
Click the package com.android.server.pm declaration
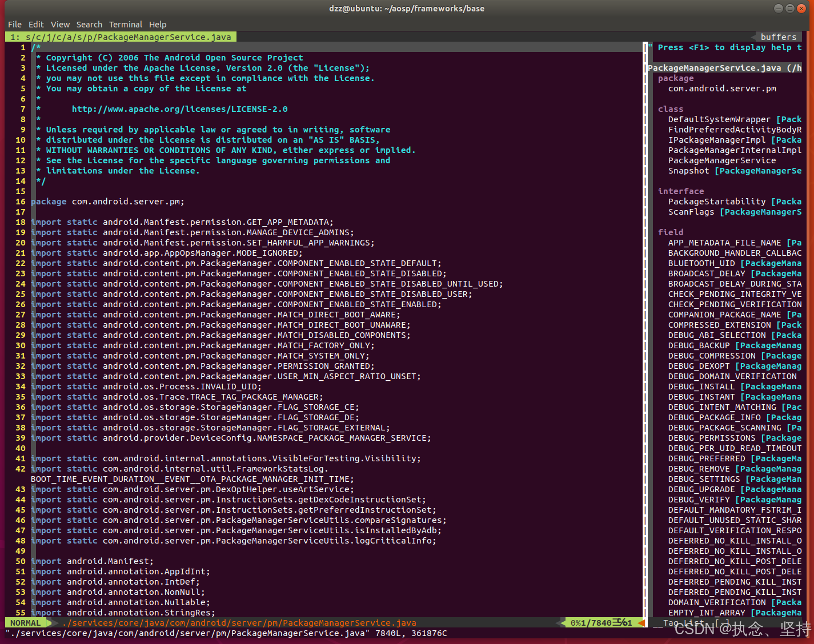(107, 202)
